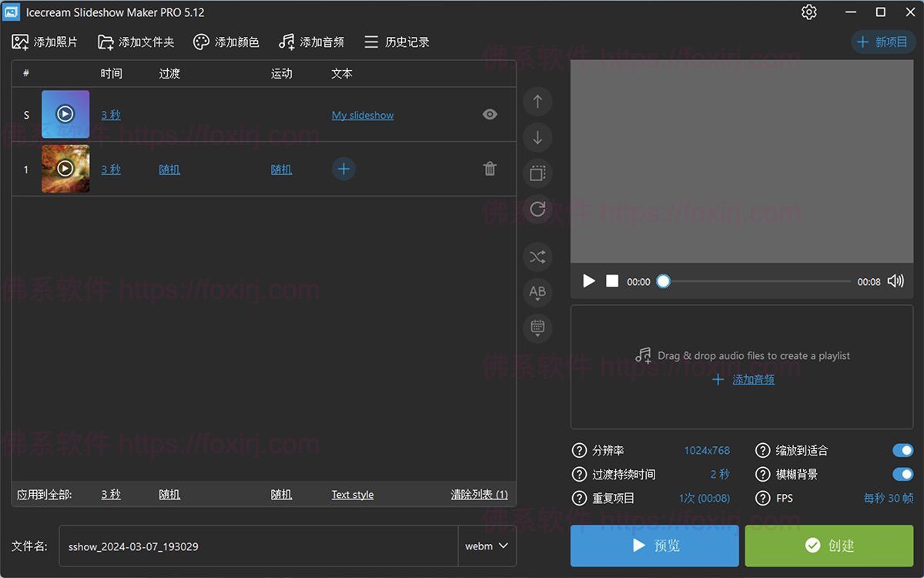The height and width of the screenshot is (578, 924).
Task: Click the move slide up arrow
Action: (x=537, y=102)
